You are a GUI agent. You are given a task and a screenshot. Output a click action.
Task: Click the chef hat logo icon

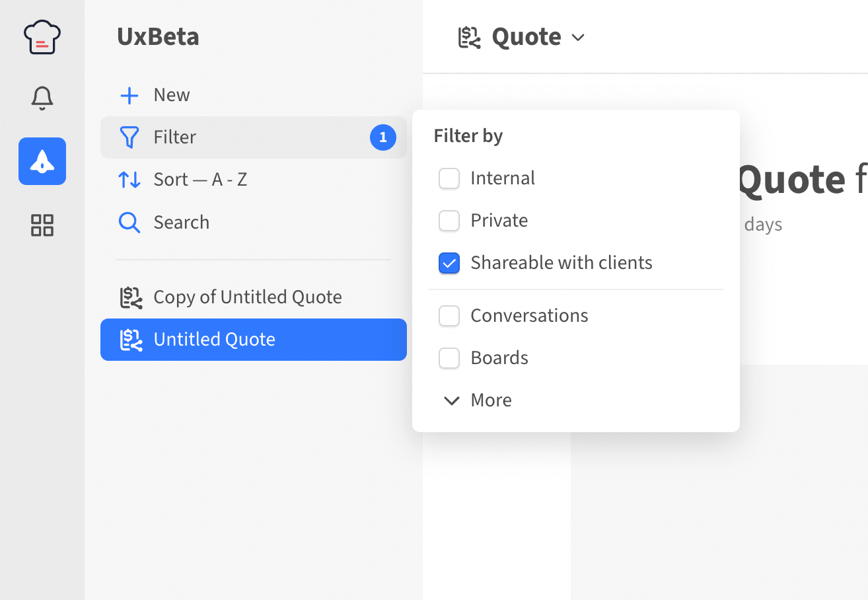pyautogui.click(x=42, y=38)
